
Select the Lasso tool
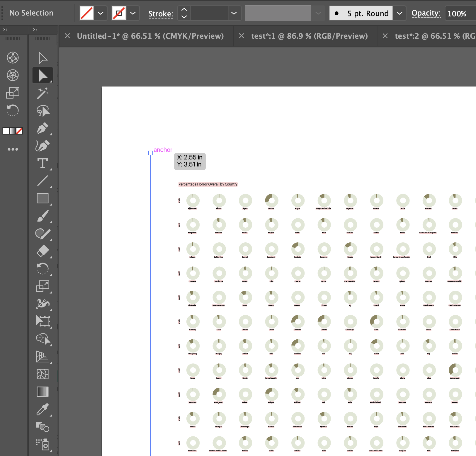coord(42,110)
